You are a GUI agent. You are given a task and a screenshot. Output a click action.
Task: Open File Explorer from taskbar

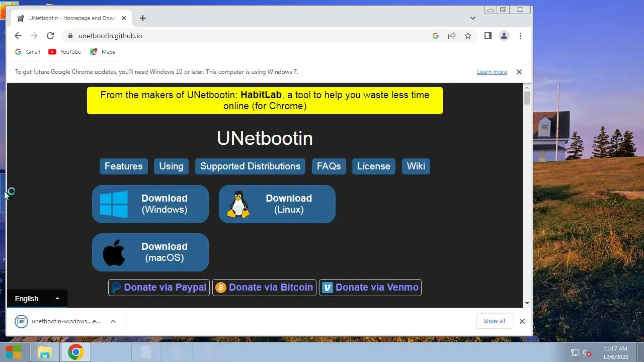click(45, 352)
